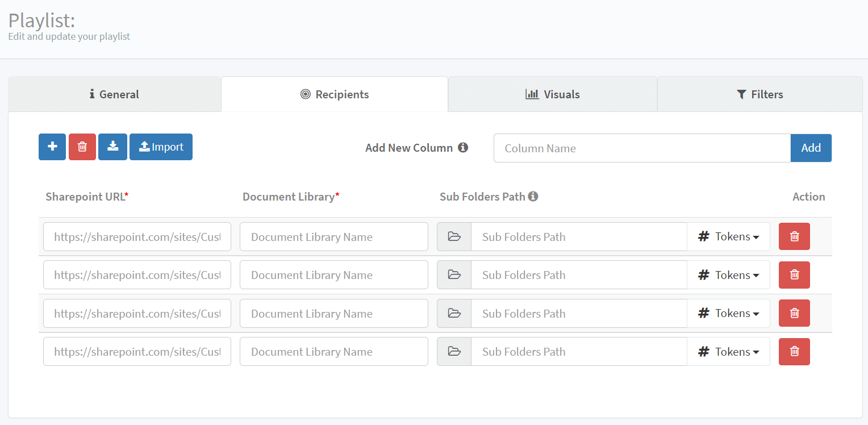Switch to the General tab
Viewport: 868px width, 425px height.
(x=114, y=94)
